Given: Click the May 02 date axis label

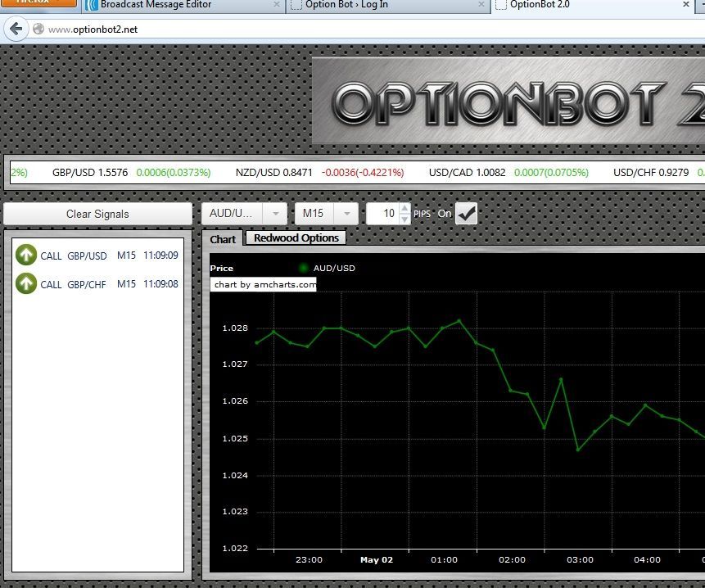Looking at the screenshot, I should pos(377,559).
